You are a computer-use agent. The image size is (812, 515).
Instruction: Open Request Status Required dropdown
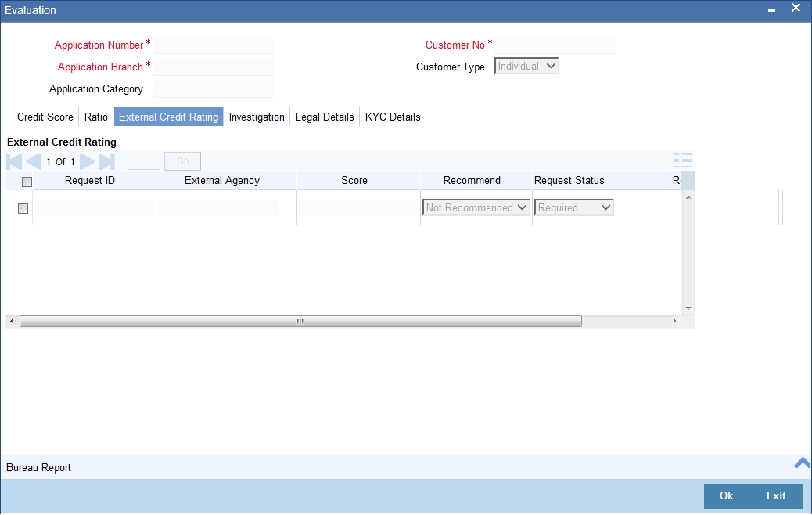coord(573,207)
